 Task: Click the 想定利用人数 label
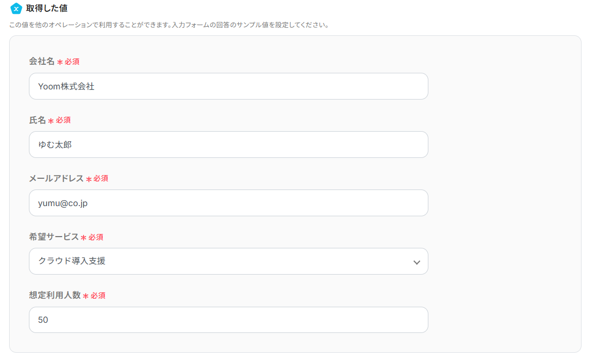click(x=55, y=295)
